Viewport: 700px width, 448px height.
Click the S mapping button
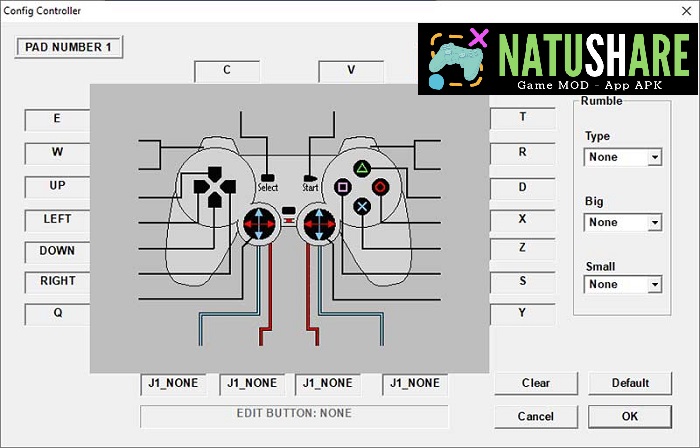522,282
